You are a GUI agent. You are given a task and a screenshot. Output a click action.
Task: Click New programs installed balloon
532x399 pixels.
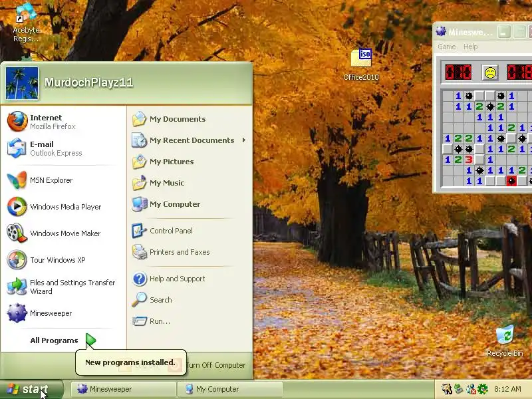[130, 362]
